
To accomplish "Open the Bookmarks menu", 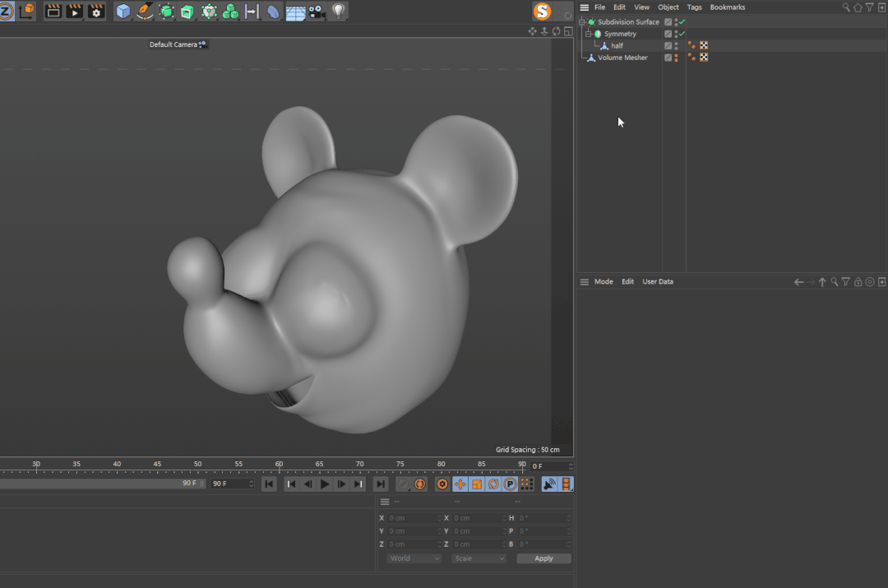I will tap(728, 7).
